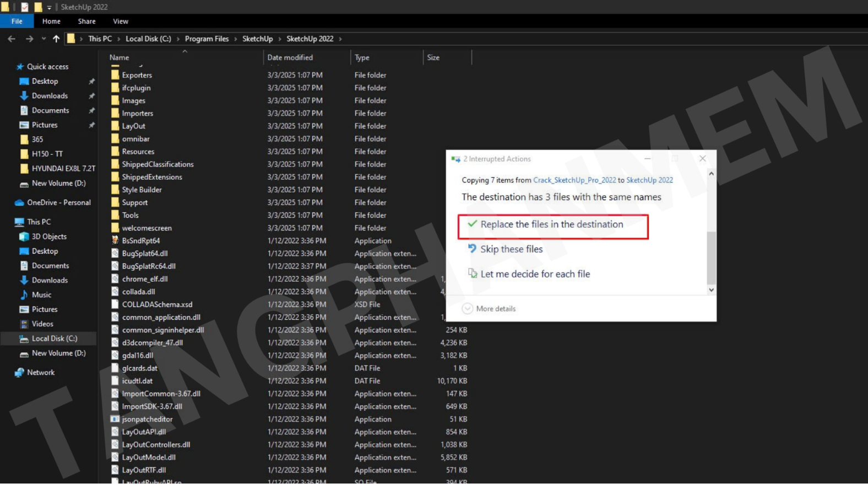Image resolution: width=868 pixels, height=489 pixels.
Task: Click SketchUp breadcrumb in address bar
Action: [x=257, y=39]
